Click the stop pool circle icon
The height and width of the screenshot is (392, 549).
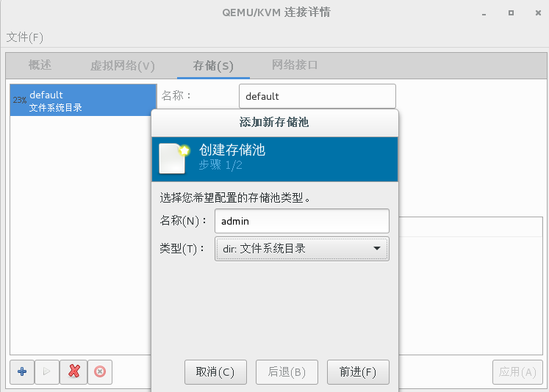(x=100, y=371)
